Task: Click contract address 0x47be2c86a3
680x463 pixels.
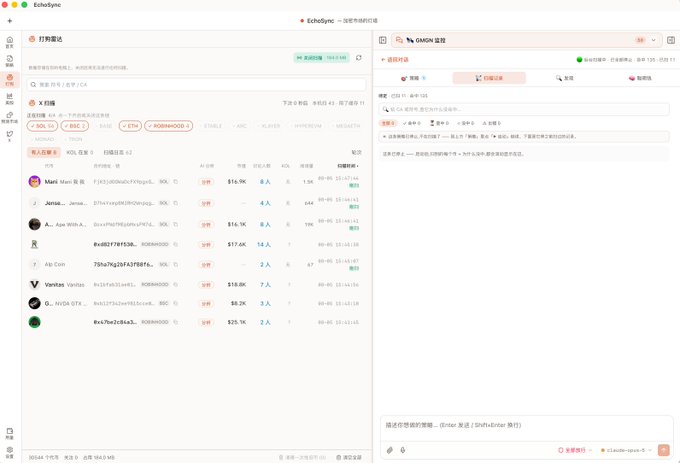Action: (x=115, y=322)
